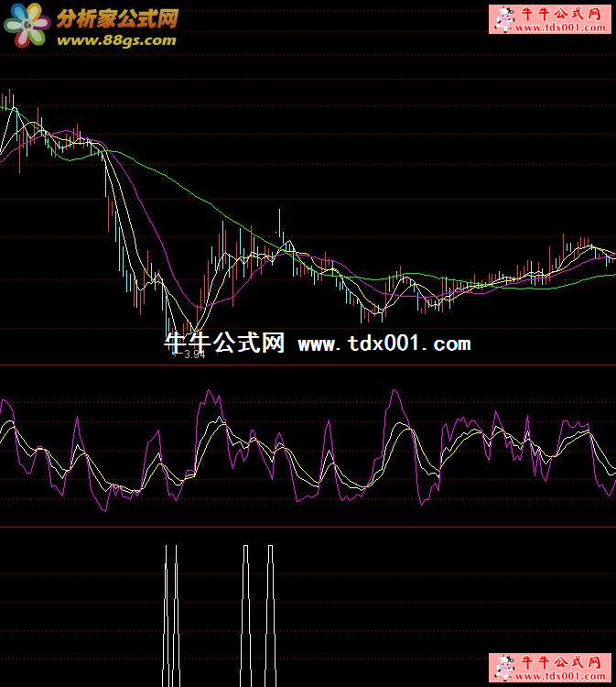Click the top-right www.tdx001.com link

click(x=560, y=27)
